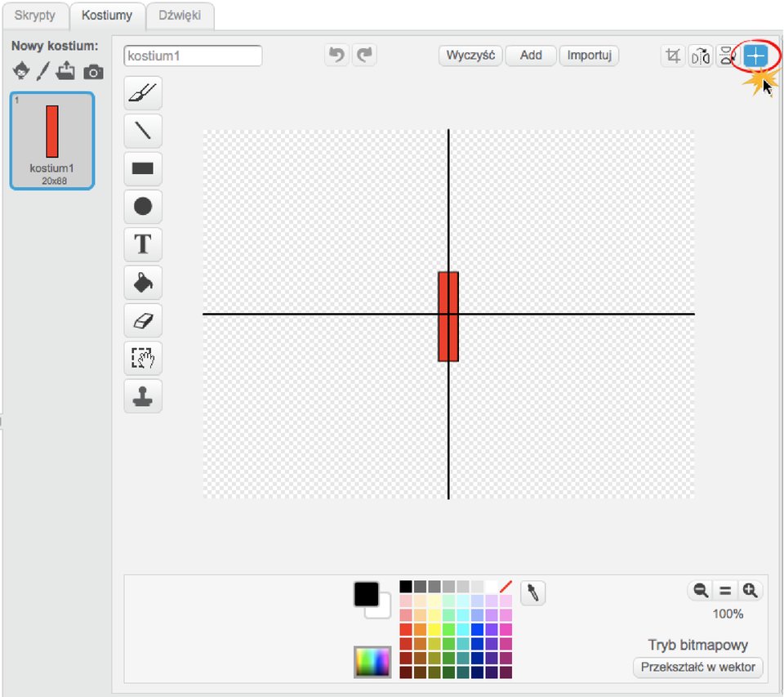
Task: Select the Stamp duplicate tool
Action: point(142,396)
